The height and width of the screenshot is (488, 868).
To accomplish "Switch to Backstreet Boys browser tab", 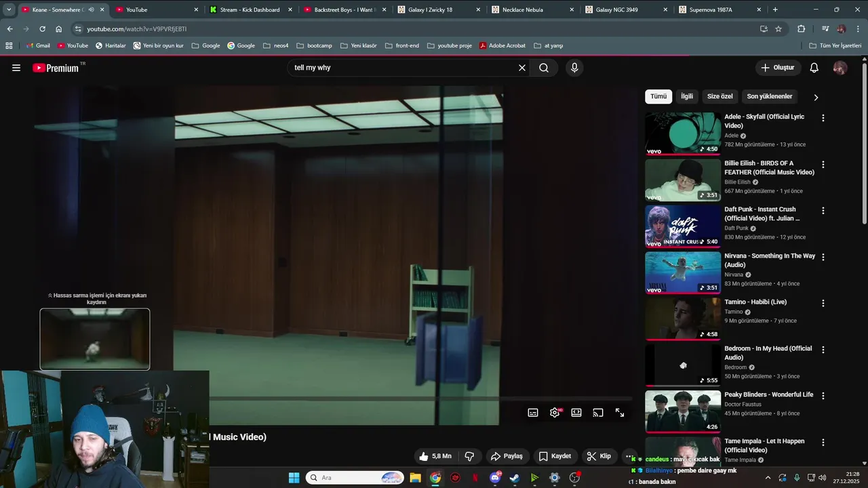I will point(344,9).
